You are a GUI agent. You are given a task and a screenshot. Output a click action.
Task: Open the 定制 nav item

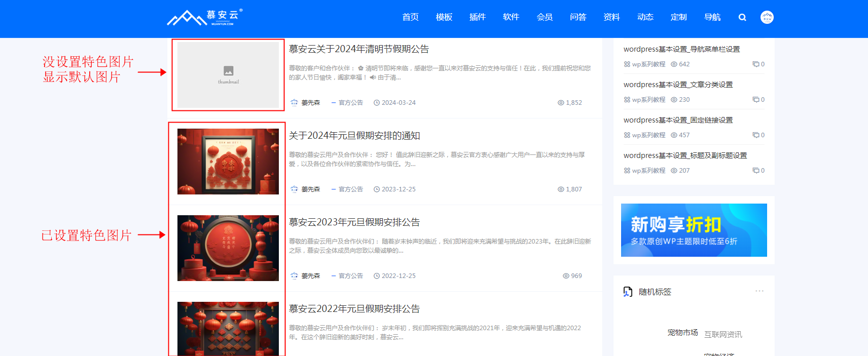pyautogui.click(x=678, y=17)
